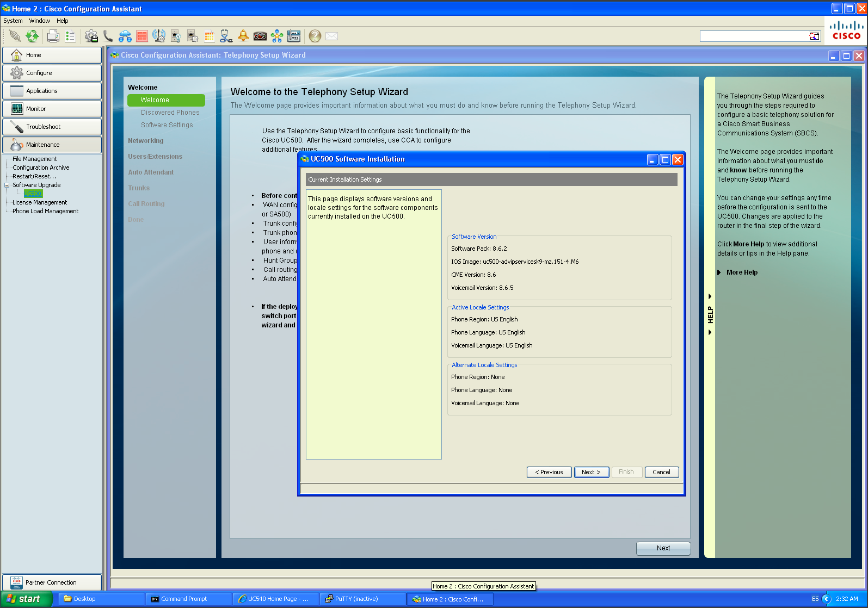
Task: Click the envelope feedback toolbar icon
Action: (331, 36)
